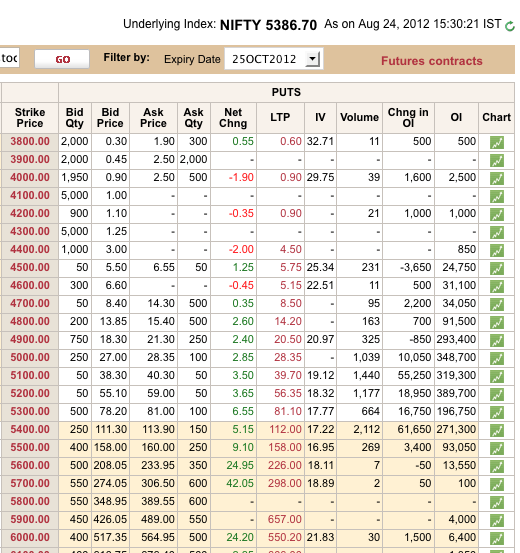Image resolution: width=520 pixels, height=553 pixels.
Task: Click LTP value 112.00 in 5400 row
Action: click(285, 429)
